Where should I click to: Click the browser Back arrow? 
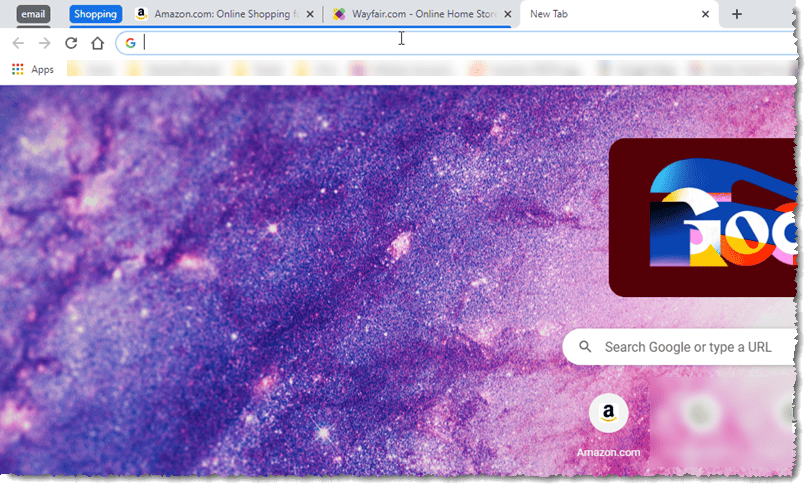(x=18, y=43)
